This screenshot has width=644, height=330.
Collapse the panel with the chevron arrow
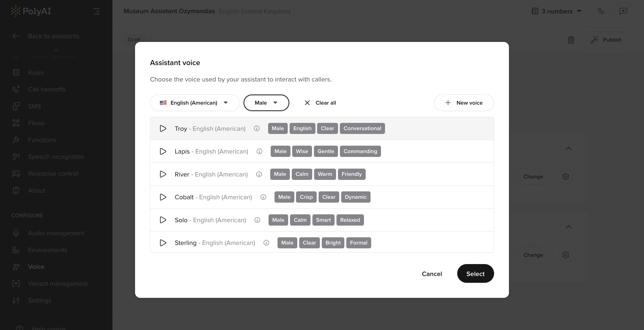point(568,149)
